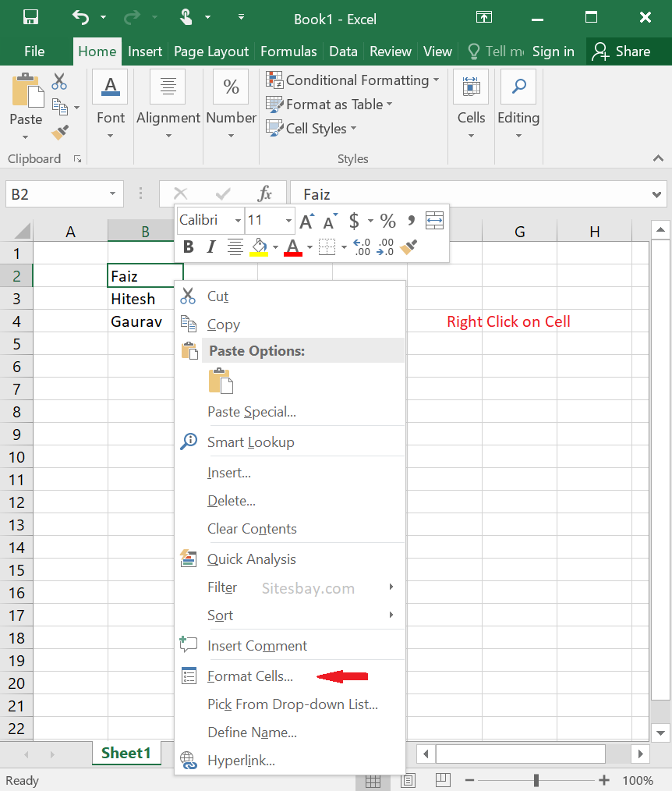
Task: Expand Cell Styles dropdown
Action: [x=353, y=129]
